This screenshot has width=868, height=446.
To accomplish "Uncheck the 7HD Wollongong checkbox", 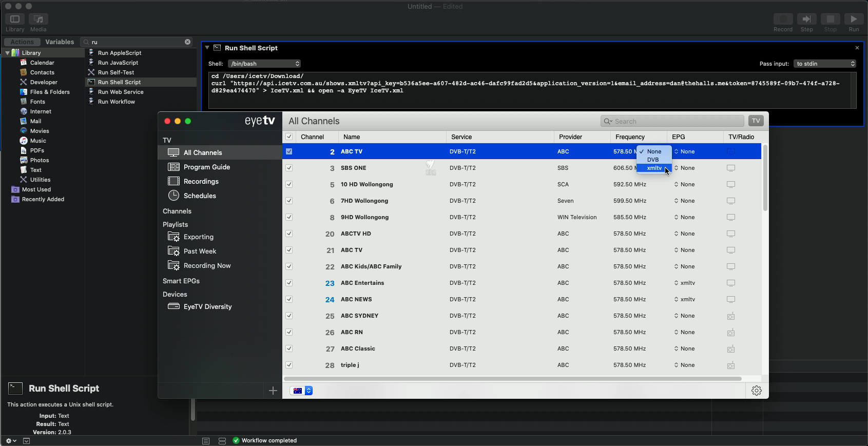I will click(x=289, y=201).
